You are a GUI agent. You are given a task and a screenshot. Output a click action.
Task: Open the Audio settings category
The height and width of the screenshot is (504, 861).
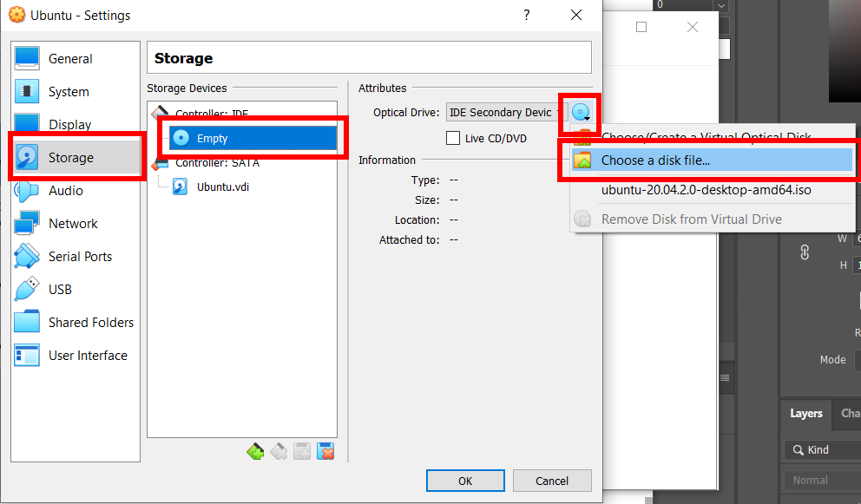click(76, 191)
